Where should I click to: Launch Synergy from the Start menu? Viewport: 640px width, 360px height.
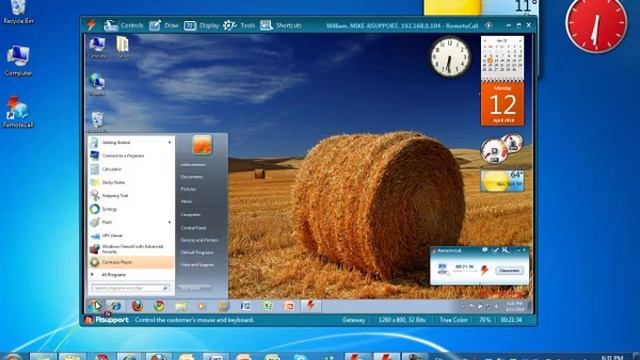(131, 209)
